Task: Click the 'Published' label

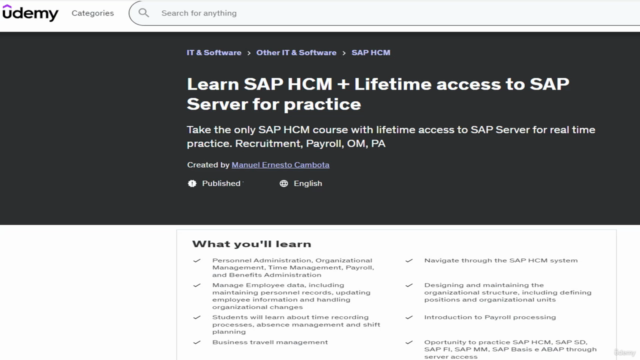Action: [221, 184]
